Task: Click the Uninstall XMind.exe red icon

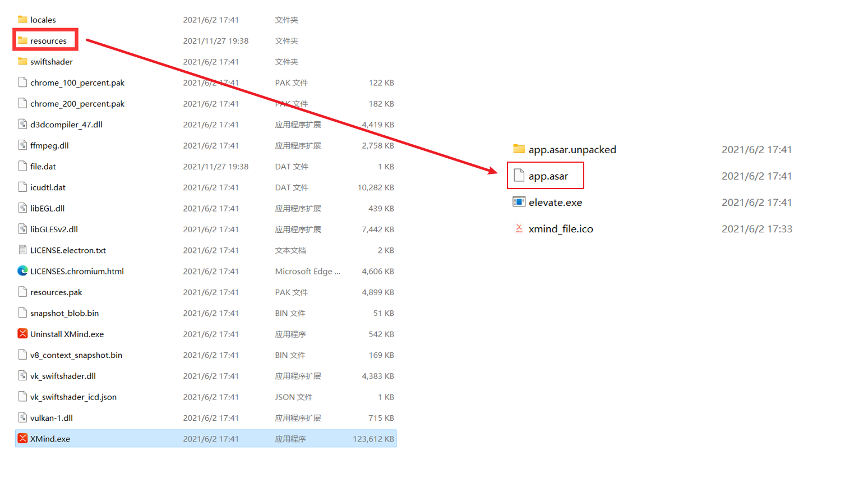Action: [x=22, y=334]
